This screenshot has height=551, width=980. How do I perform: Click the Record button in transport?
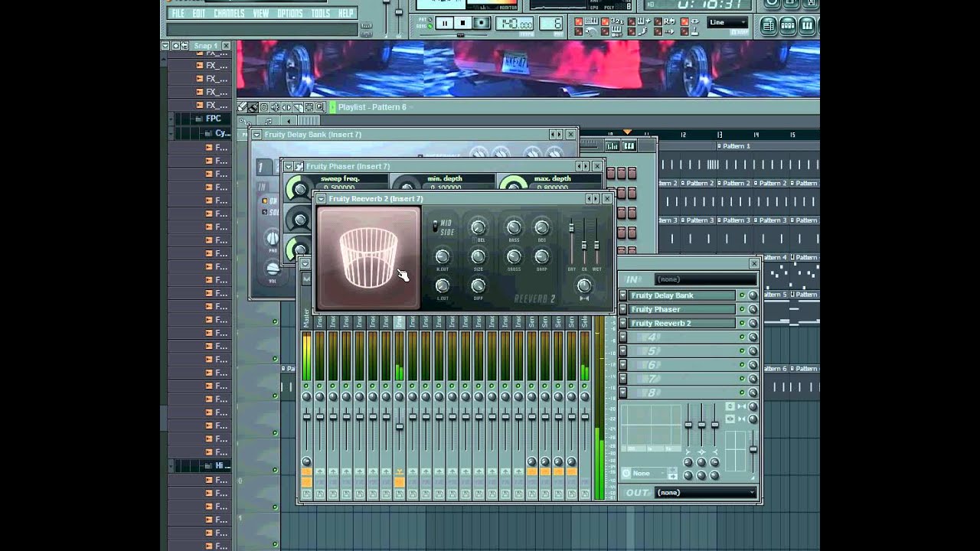(x=482, y=23)
